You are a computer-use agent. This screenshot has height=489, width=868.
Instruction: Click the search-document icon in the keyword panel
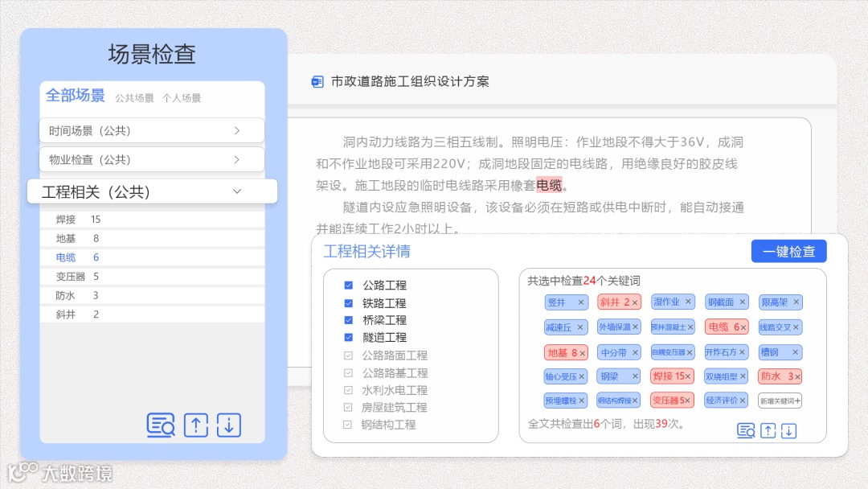(746, 430)
